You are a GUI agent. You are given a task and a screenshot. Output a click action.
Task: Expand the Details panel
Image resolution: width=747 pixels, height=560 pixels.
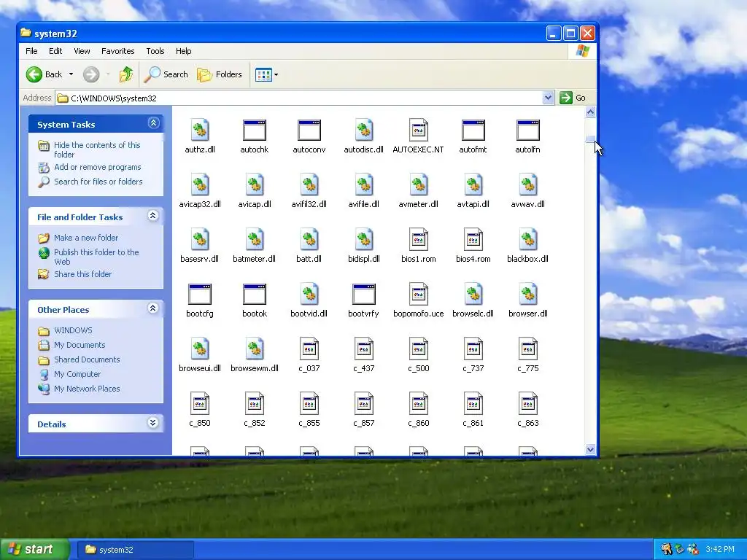pos(153,423)
